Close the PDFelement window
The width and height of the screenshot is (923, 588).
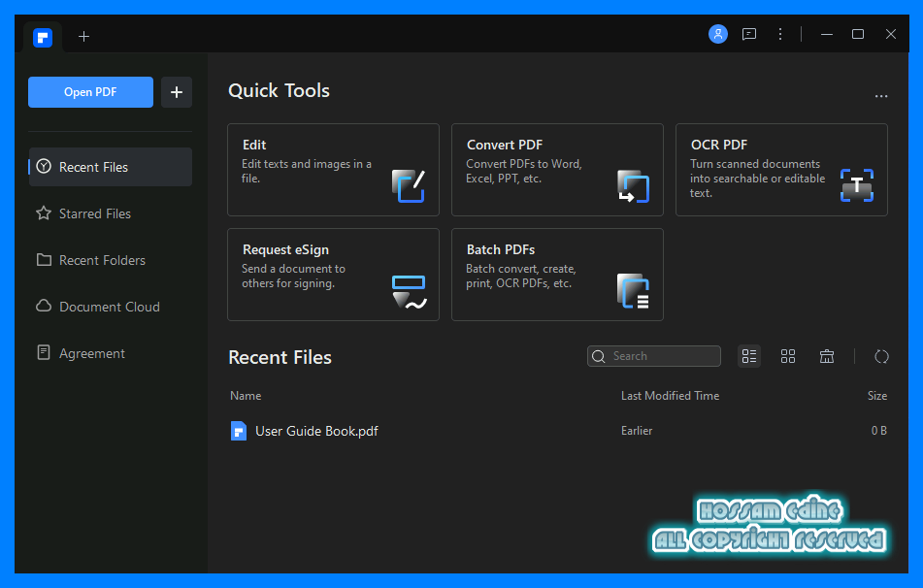point(891,34)
